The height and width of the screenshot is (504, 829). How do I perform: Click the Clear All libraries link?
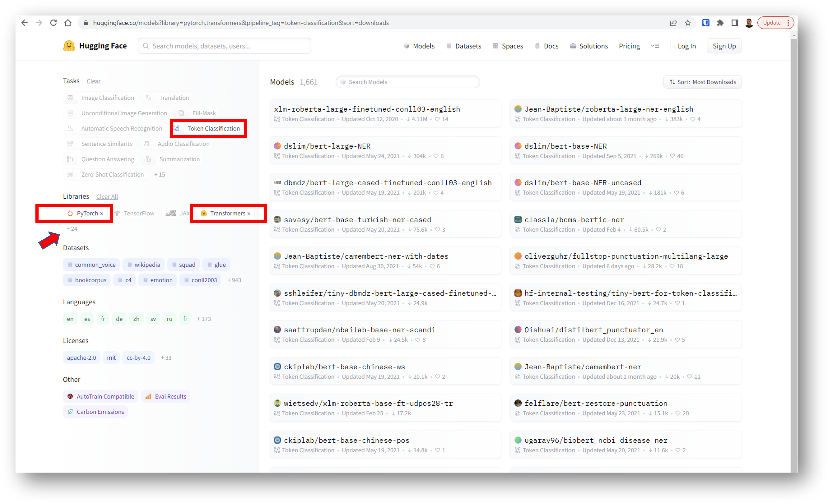(x=107, y=197)
